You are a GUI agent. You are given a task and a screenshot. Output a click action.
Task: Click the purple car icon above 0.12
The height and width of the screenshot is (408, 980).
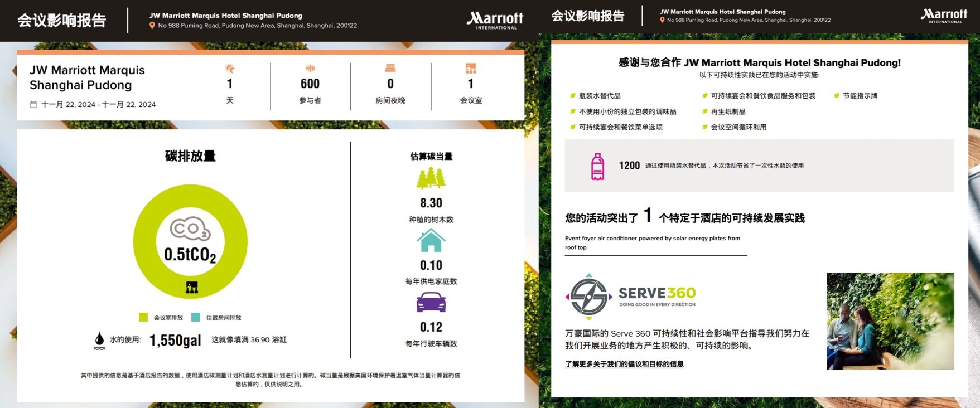point(431,303)
